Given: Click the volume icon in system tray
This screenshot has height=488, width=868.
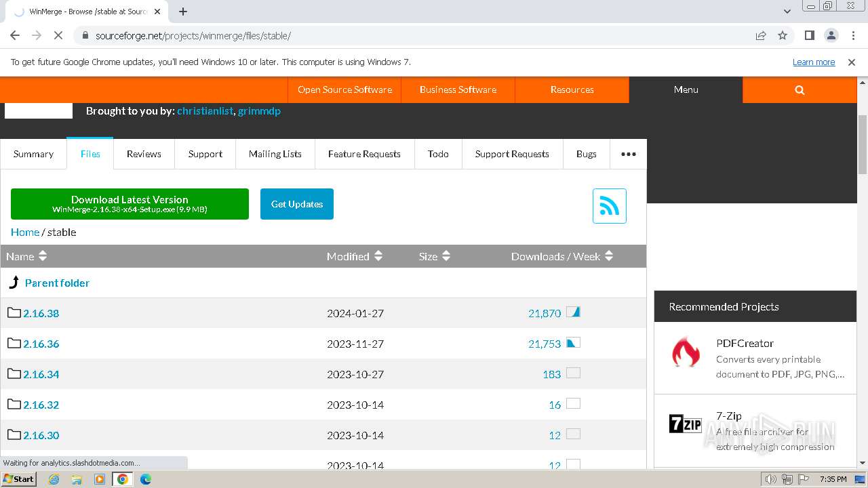Looking at the screenshot, I should coord(770,479).
